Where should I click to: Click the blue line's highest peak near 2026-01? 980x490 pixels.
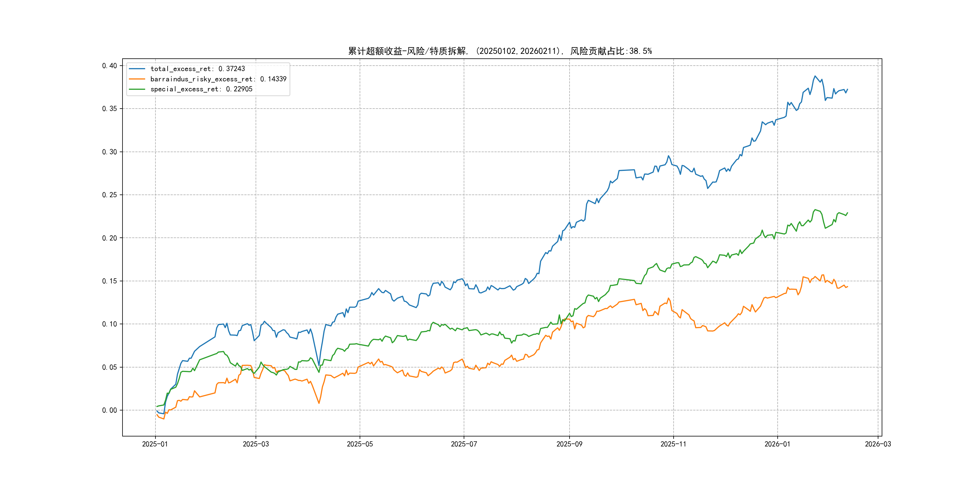click(815, 76)
